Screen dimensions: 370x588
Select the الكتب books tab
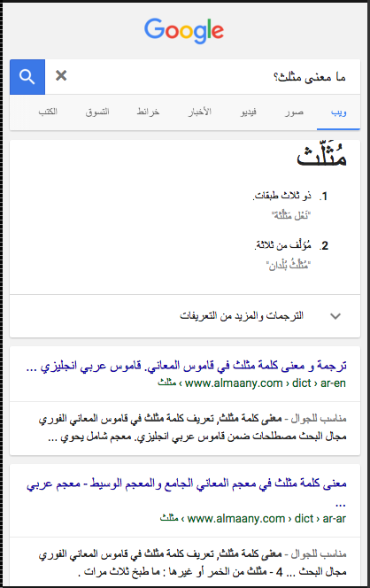[x=48, y=112]
